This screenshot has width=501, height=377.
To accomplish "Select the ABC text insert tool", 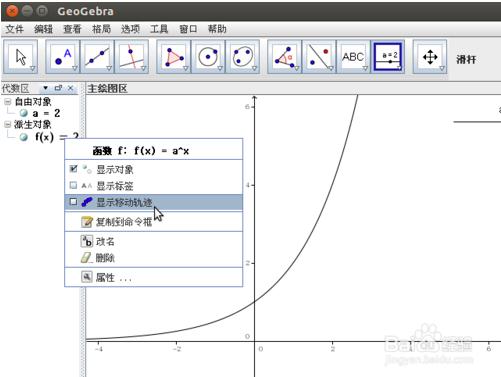I will (x=353, y=57).
